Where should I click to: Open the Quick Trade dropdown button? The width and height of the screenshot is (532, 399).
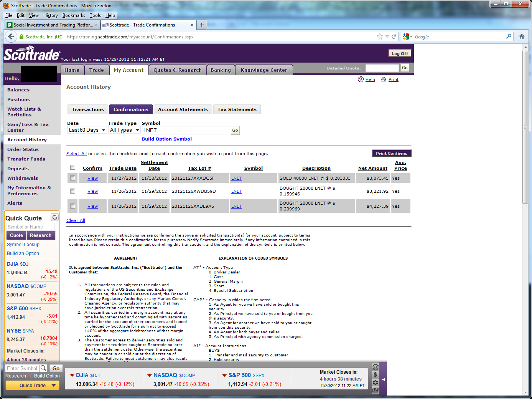click(x=33, y=386)
